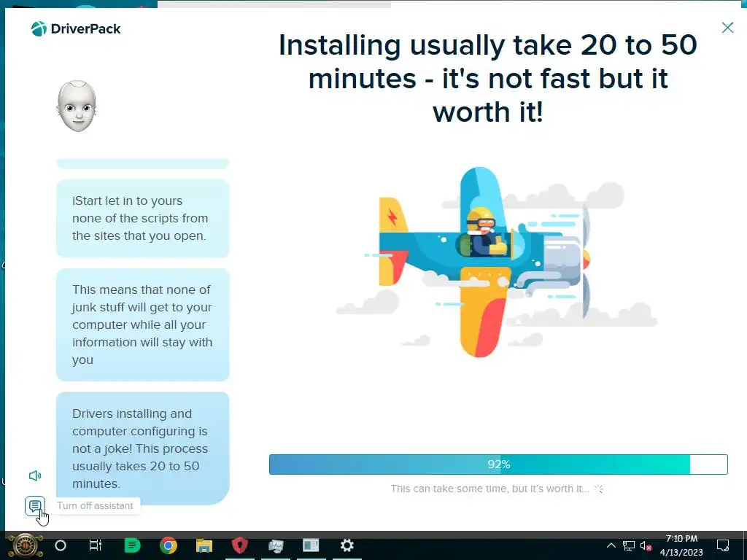Open Cortana search circle on taskbar

coord(61,545)
